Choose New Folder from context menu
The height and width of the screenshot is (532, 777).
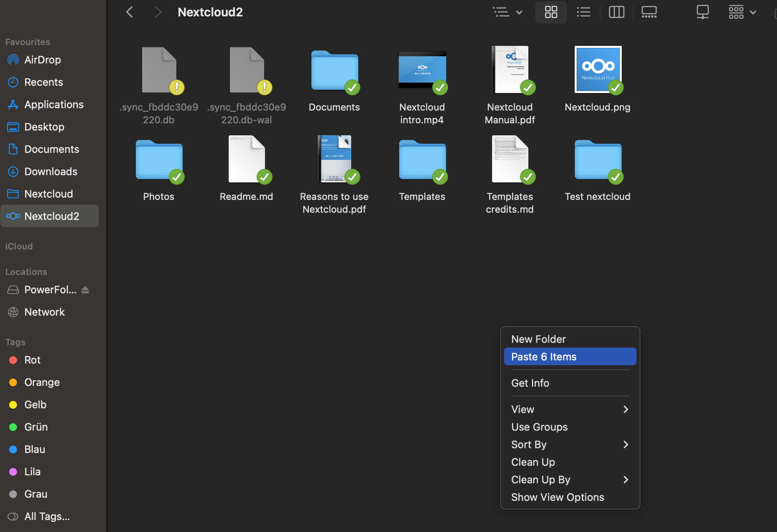coord(570,339)
